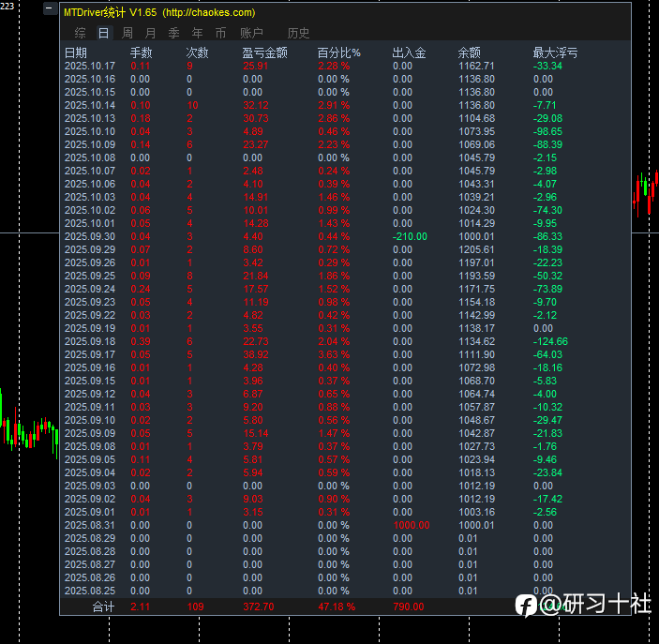Click the 余额 column header
This screenshot has height=644, width=659.
click(x=469, y=52)
